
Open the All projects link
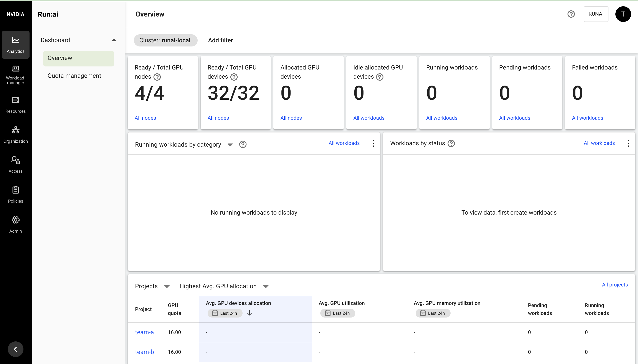click(615, 285)
